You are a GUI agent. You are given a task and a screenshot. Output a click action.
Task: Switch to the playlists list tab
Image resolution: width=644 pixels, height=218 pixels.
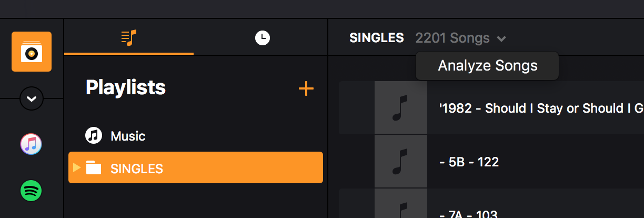(x=129, y=37)
